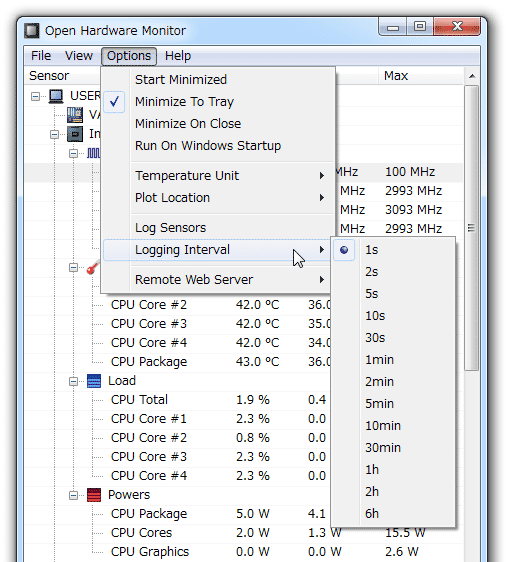Click the red Powers group icon
This screenshot has height=562, width=509.
(94, 495)
